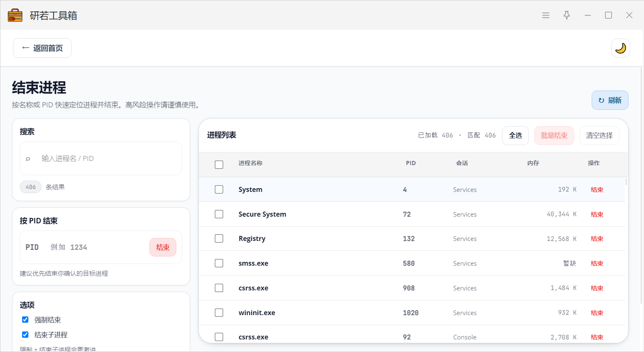Toggle dark mode with the moon icon
This screenshot has height=352, width=644.
pos(621,48)
